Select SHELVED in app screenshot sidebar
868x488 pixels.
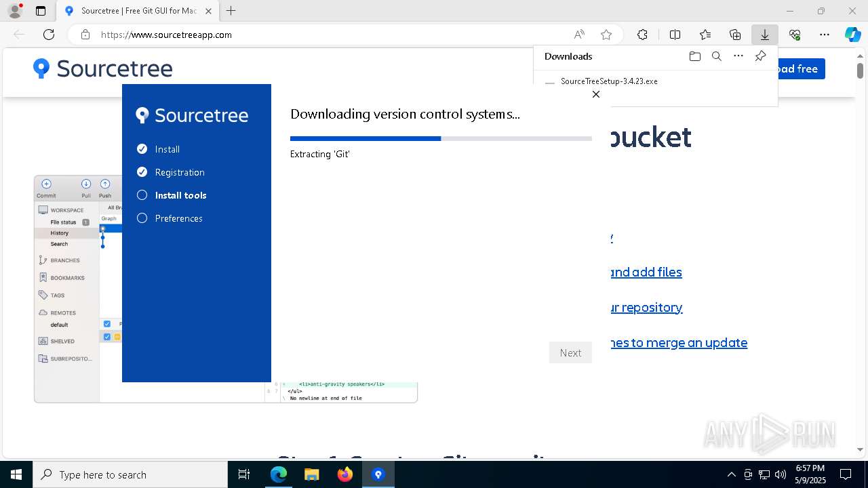point(57,342)
